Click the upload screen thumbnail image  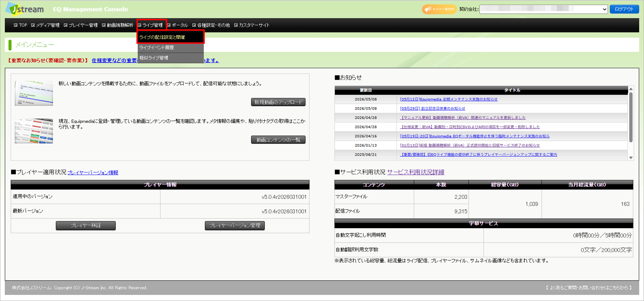[34, 93]
